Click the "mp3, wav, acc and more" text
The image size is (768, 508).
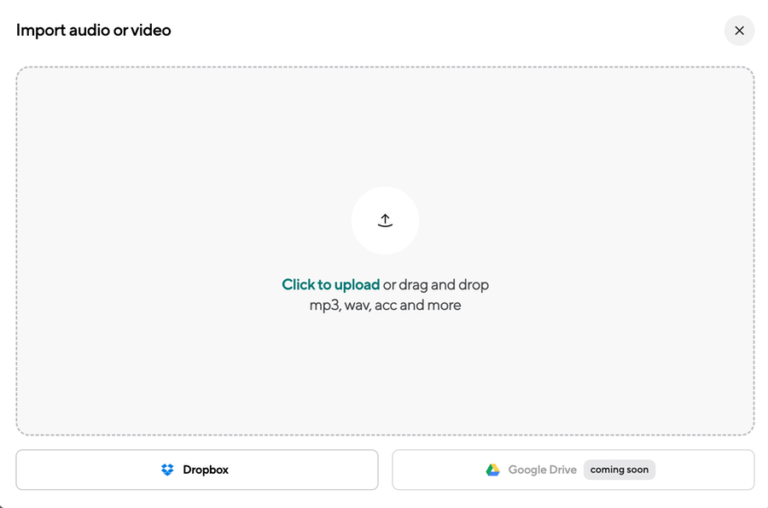[x=385, y=306]
